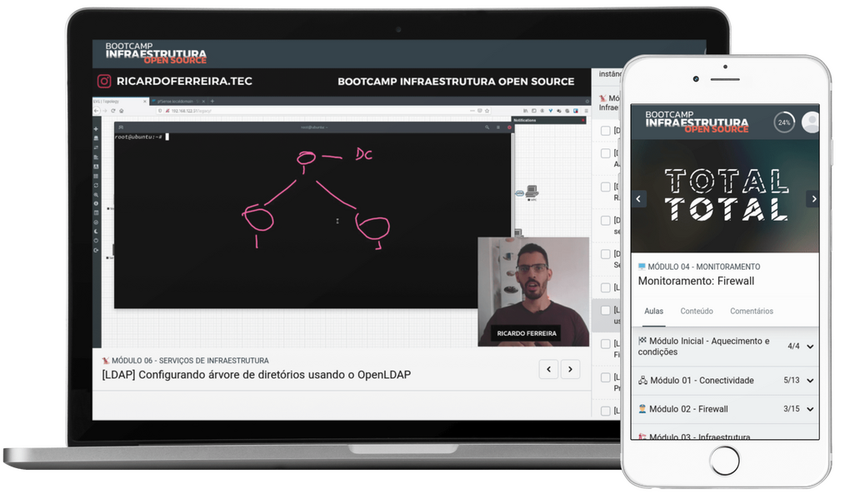Click the 24% course progress circle
This screenshot has width=850, height=504.
point(784,122)
